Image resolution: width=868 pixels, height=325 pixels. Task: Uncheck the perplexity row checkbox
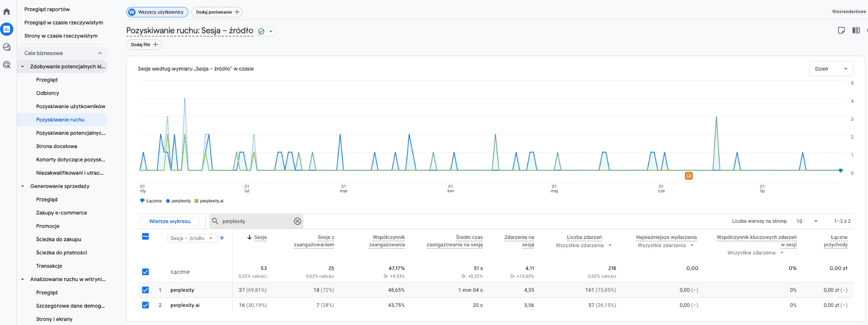(x=145, y=290)
